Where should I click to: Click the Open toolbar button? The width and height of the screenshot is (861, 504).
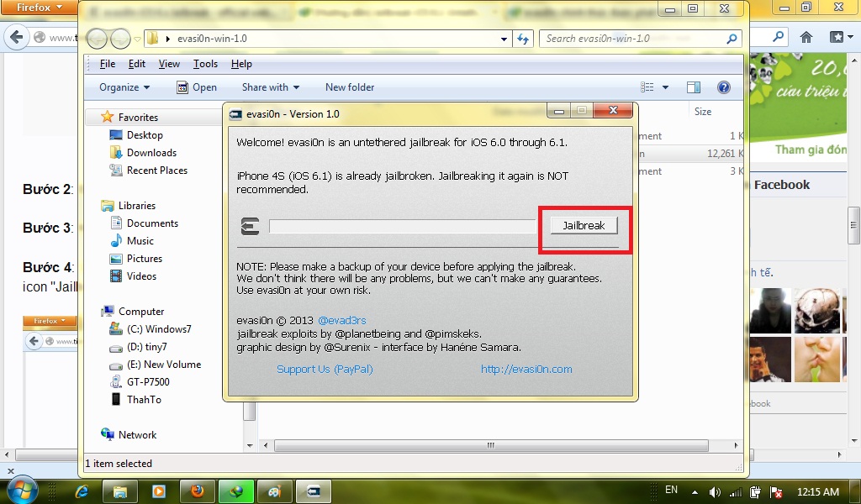click(x=197, y=87)
